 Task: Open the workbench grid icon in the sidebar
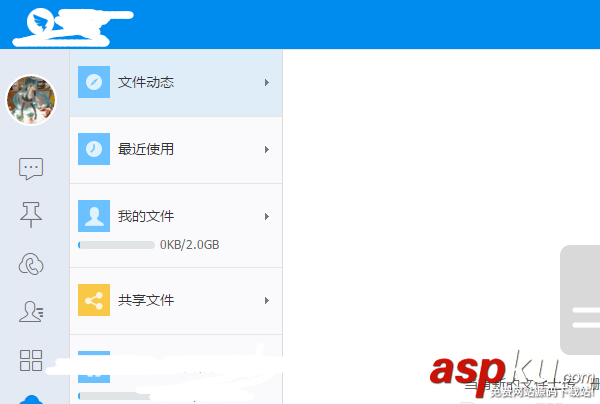31,360
